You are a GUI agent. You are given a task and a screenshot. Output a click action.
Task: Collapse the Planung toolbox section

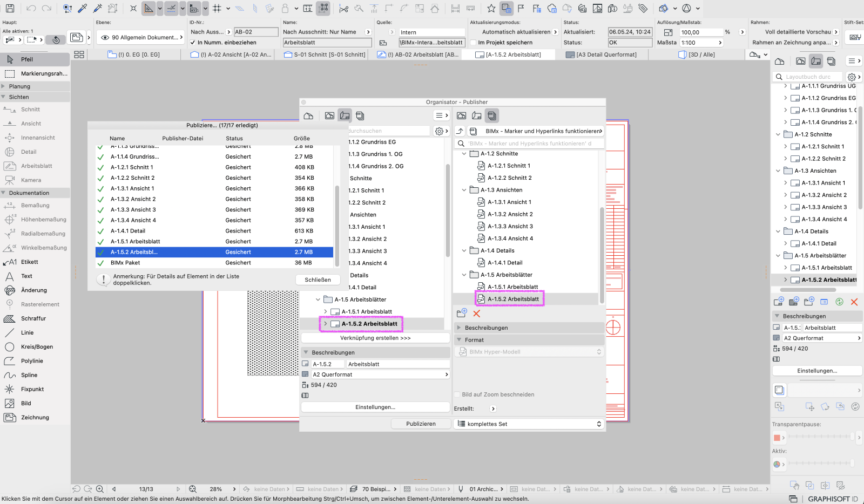[x=3, y=86]
